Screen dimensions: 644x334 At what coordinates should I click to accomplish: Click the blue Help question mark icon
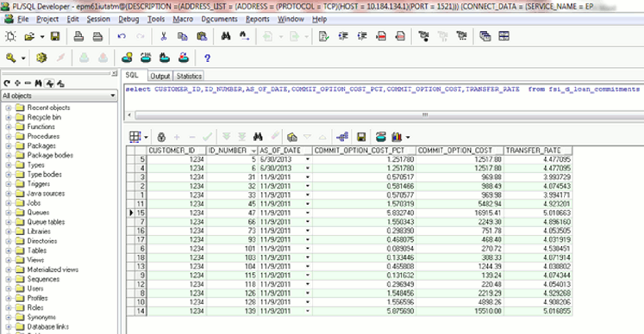click(207, 58)
